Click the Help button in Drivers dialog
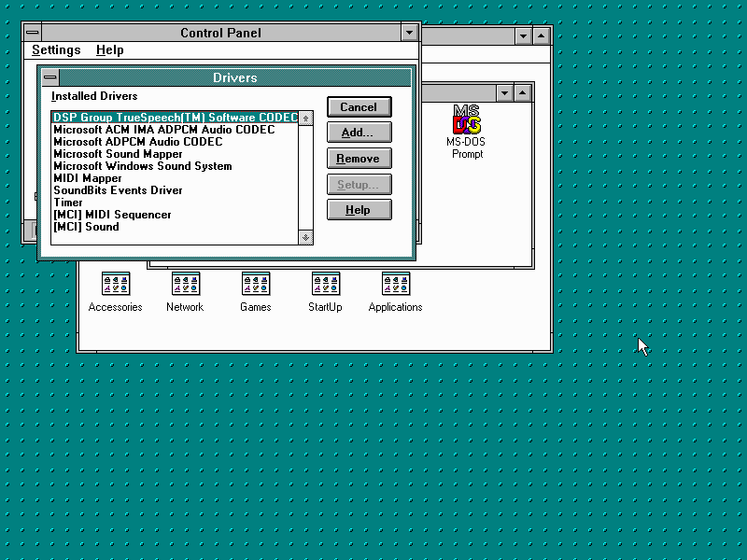This screenshot has width=747, height=560. click(x=359, y=210)
